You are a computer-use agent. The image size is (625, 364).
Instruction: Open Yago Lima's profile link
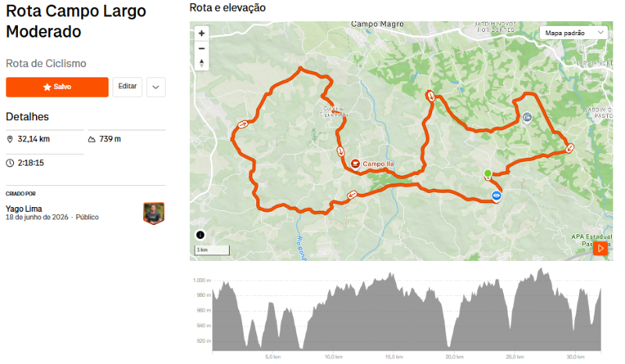click(x=23, y=209)
